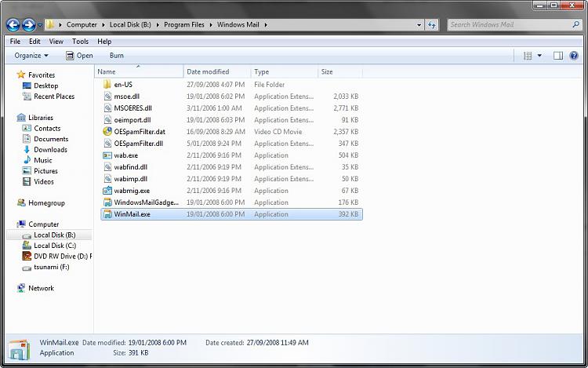Open the Contacts library
The image size is (588, 368).
[x=47, y=129]
